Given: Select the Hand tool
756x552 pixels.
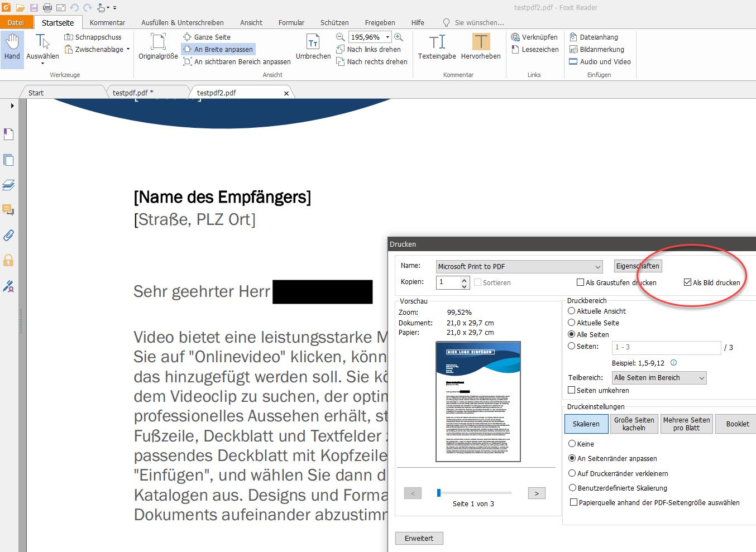Looking at the screenshot, I should tap(12, 49).
